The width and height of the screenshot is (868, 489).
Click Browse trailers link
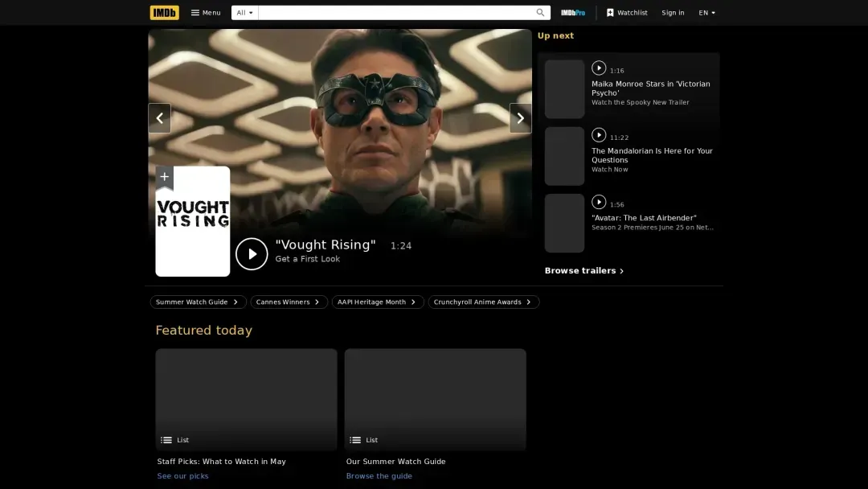pos(584,271)
